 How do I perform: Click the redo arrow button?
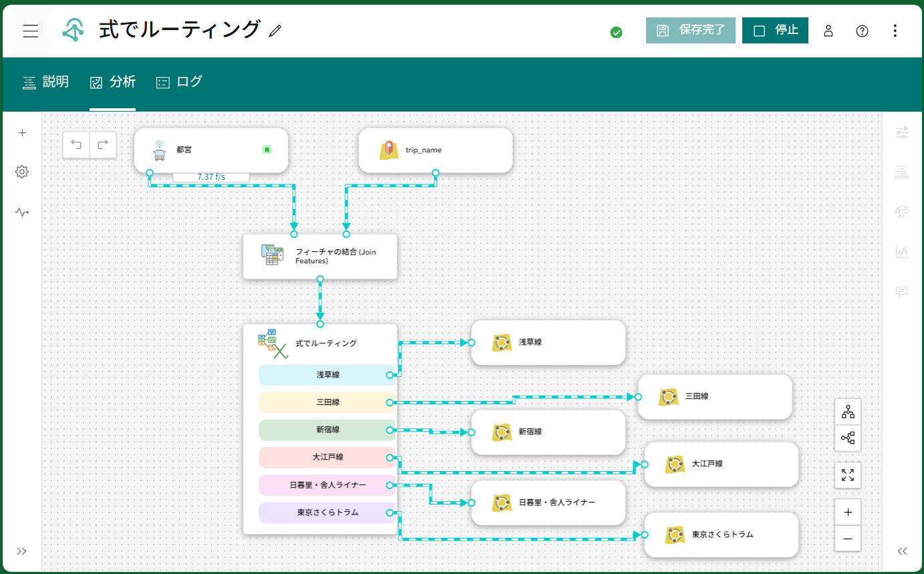[103, 144]
